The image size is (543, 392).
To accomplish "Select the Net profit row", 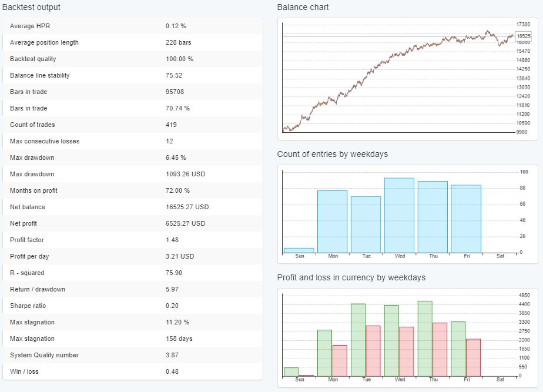I will (133, 223).
